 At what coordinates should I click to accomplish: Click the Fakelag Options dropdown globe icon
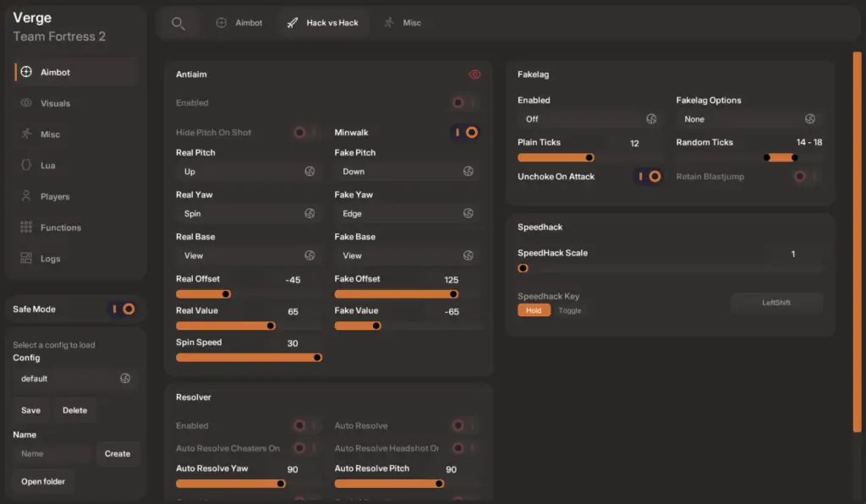810,118
